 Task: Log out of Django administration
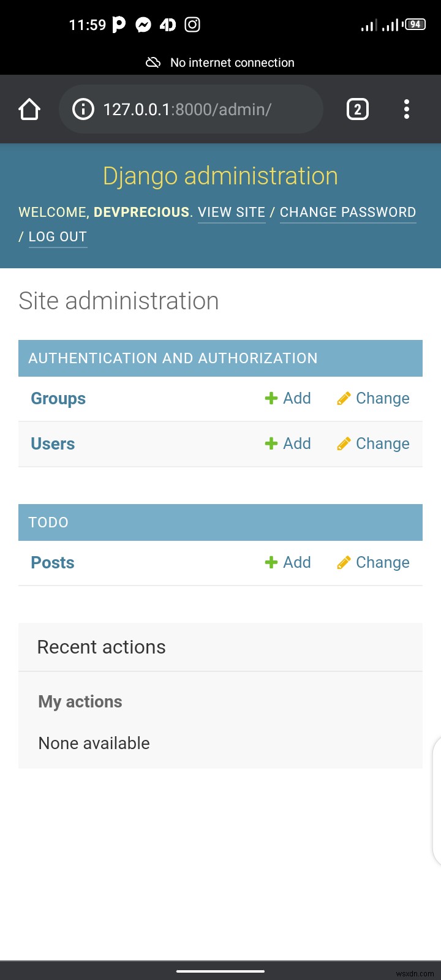tap(58, 237)
